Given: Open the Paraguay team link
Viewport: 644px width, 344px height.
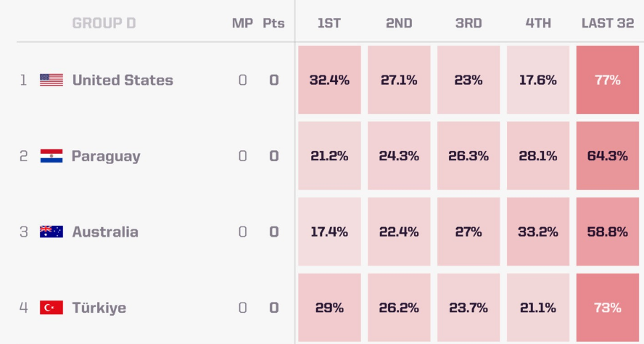Looking at the screenshot, I should point(106,156).
